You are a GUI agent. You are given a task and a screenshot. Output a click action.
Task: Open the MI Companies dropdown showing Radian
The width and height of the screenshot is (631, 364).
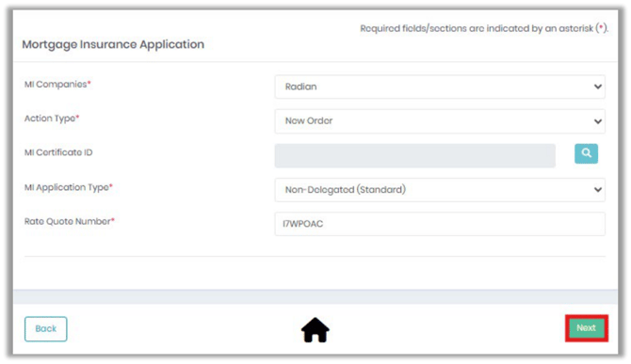click(x=440, y=87)
